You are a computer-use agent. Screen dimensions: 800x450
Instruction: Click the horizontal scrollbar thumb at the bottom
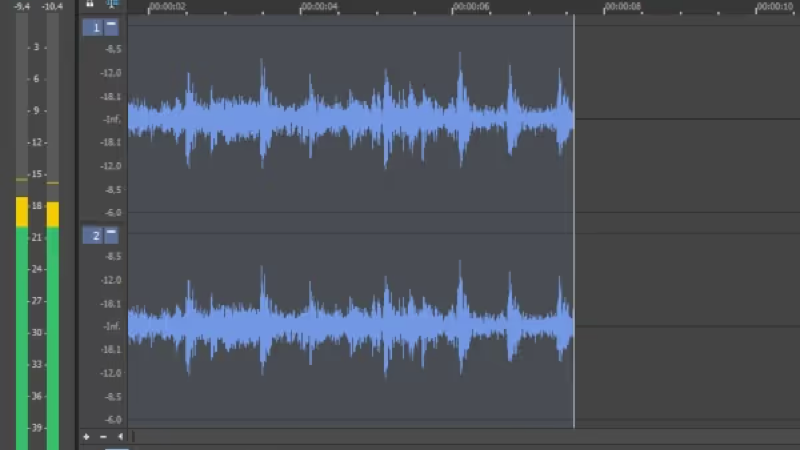pyautogui.click(x=133, y=437)
